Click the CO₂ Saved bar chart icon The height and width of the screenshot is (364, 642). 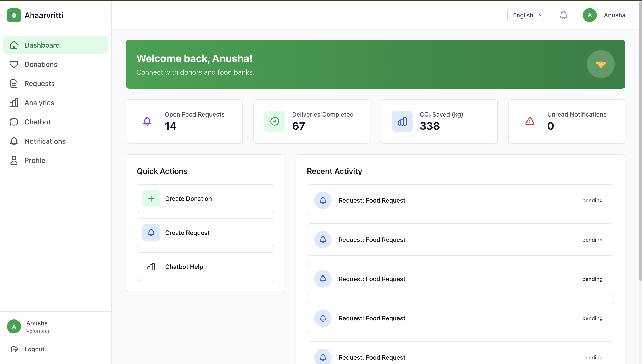[x=402, y=121]
